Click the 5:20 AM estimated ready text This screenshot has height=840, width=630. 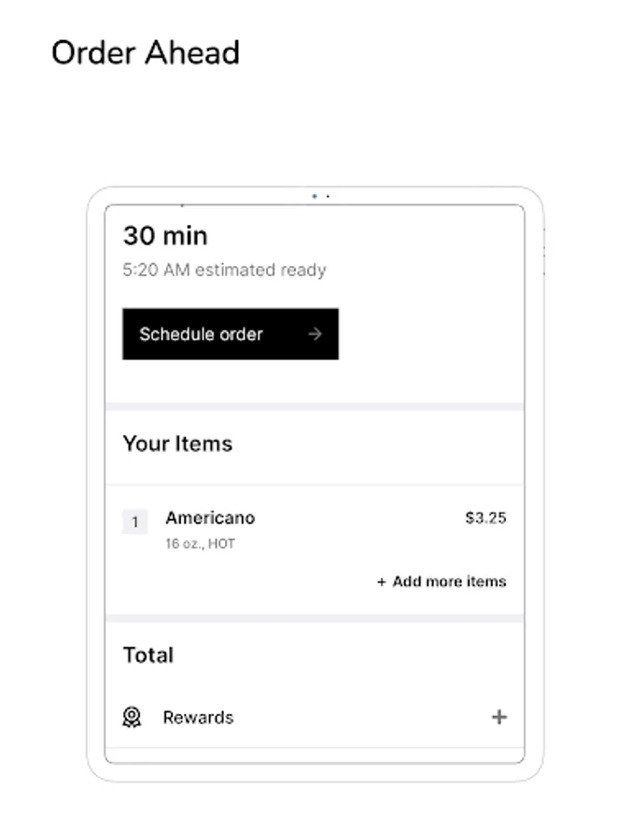[224, 270]
